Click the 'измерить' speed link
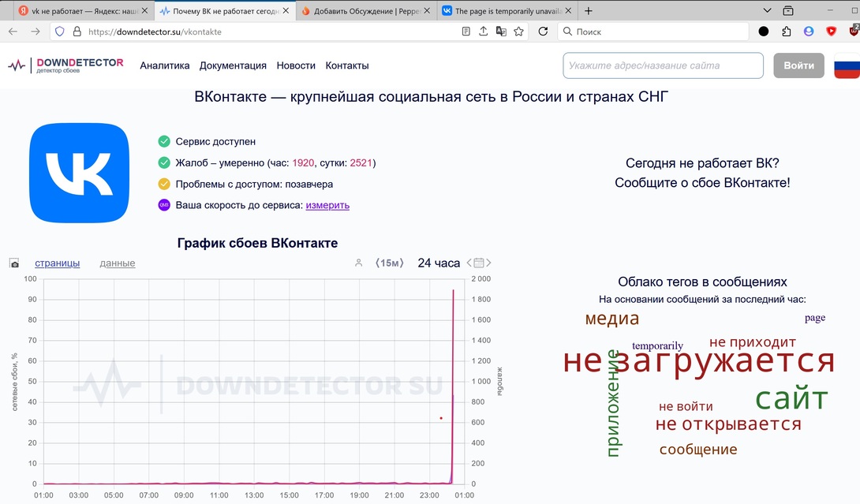The height and width of the screenshot is (504, 860). click(327, 205)
